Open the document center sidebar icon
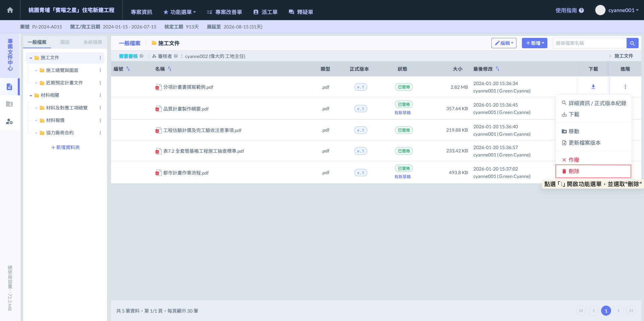Screen dimensions: 644x321 (x=9, y=87)
